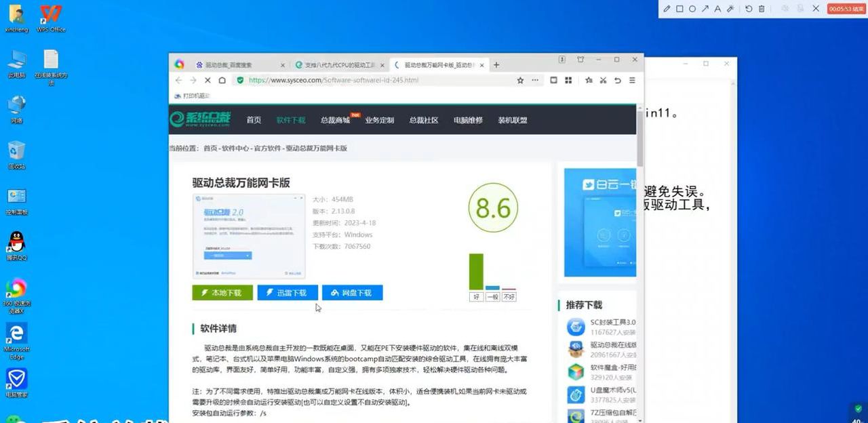Click the grid apps icon in browser toolbar

click(x=569, y=80)
